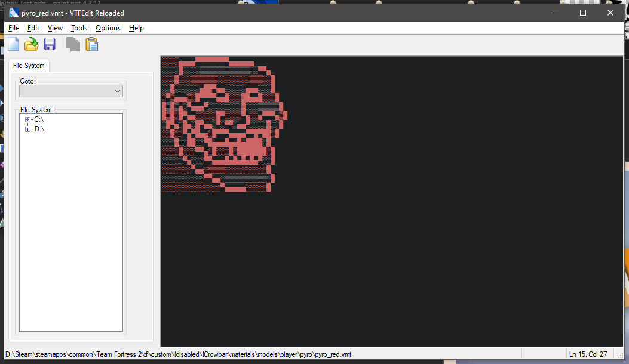
Task: Open the View menu
Action: pos(55,27)
